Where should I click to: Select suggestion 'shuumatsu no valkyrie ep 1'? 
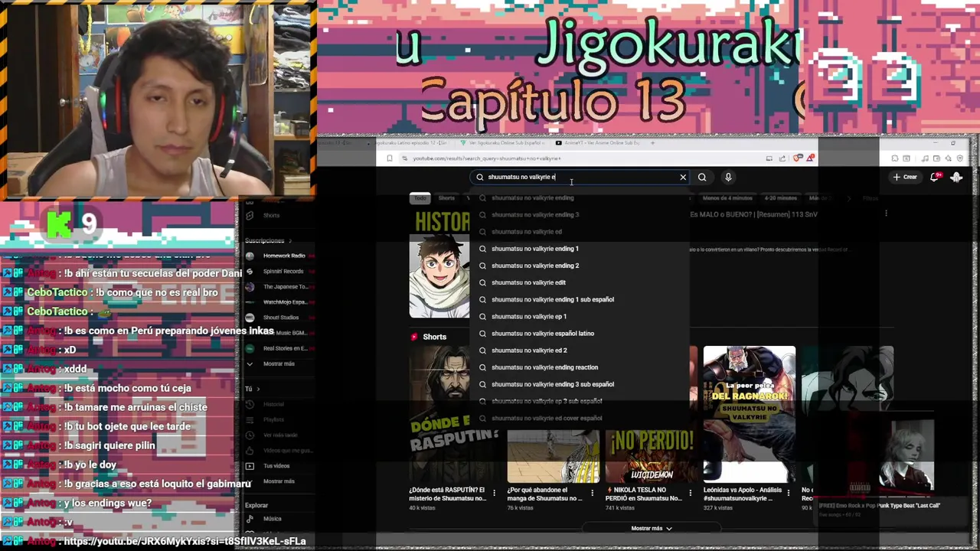coord(580,316)
